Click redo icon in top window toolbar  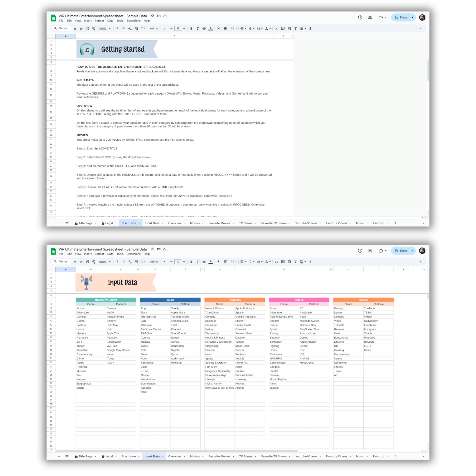(81, 29)
